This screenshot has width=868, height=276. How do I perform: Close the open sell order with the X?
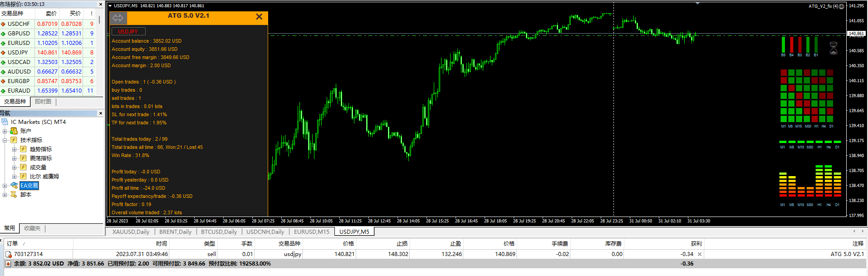[x=699, y=254]
